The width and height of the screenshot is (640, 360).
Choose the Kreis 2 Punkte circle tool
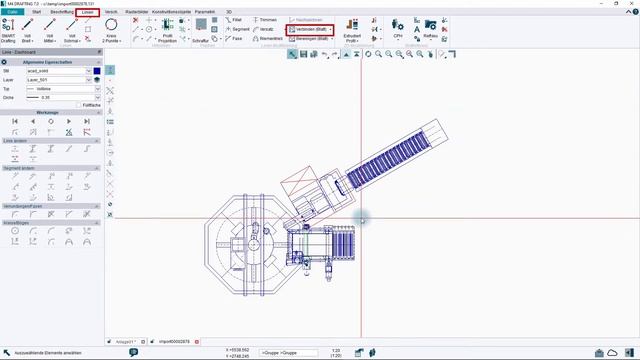coord(111,30)
